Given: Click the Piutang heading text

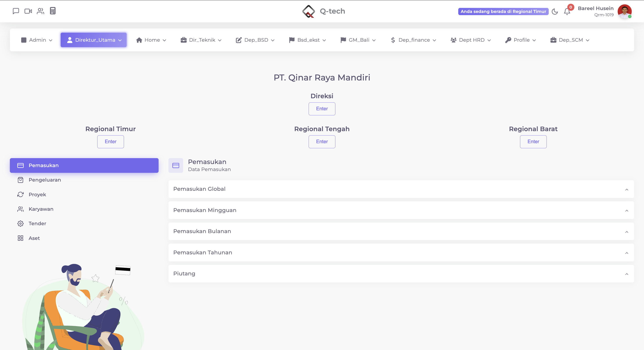Looking at the screenshot, I should coord(184,274).
